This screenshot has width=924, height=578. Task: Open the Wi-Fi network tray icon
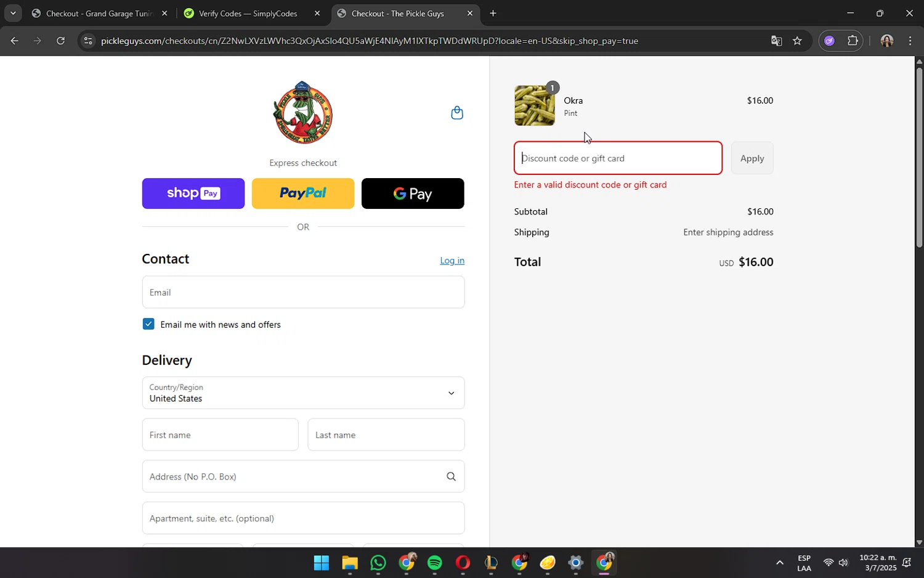[829, 563]
